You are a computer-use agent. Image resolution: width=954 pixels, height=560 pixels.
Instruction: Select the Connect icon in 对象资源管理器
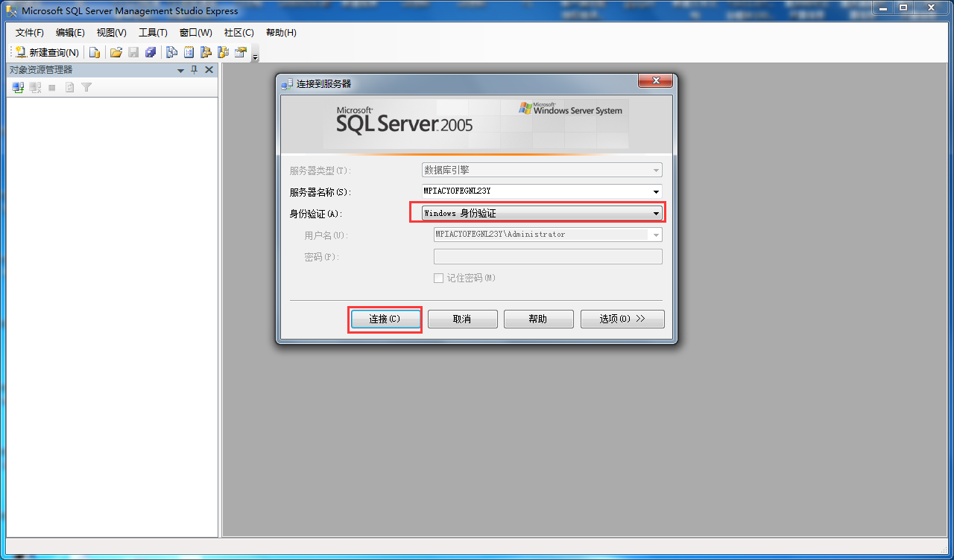coord(17,86)
